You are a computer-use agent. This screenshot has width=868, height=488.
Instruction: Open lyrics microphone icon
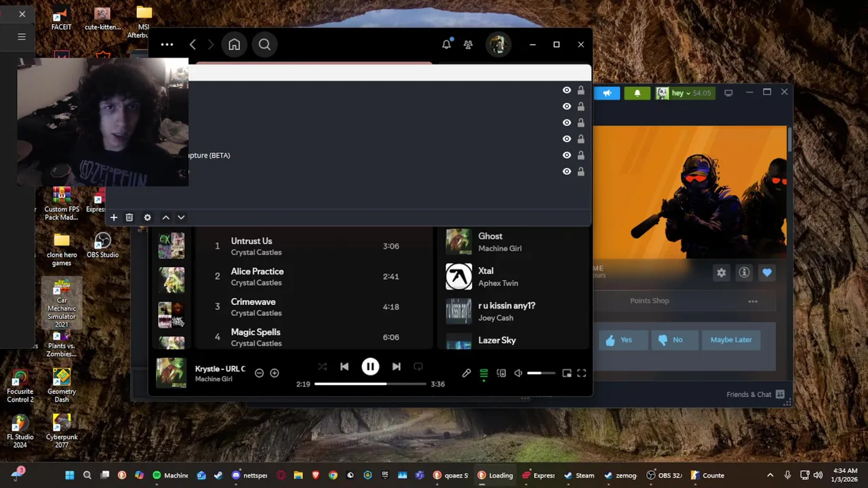pos(467,373)
